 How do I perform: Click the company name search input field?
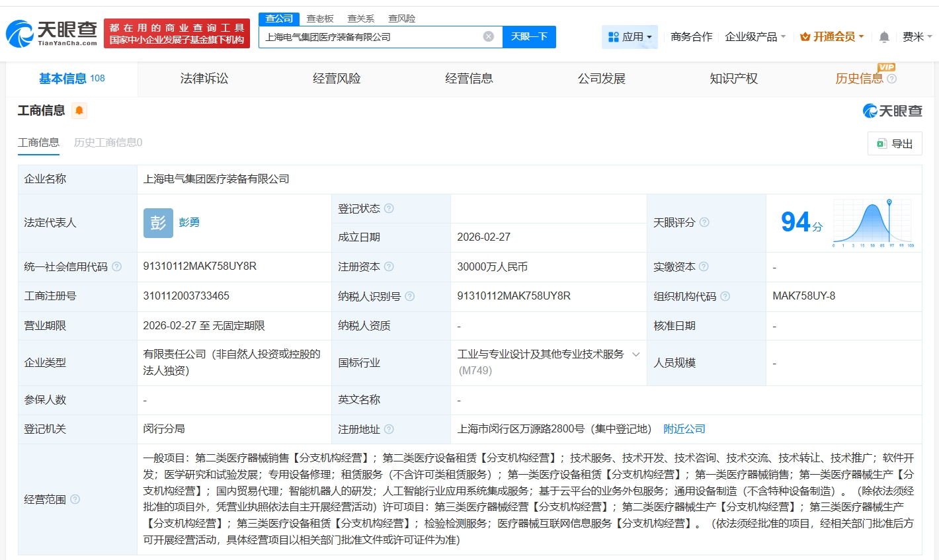[x=370, y=37]
